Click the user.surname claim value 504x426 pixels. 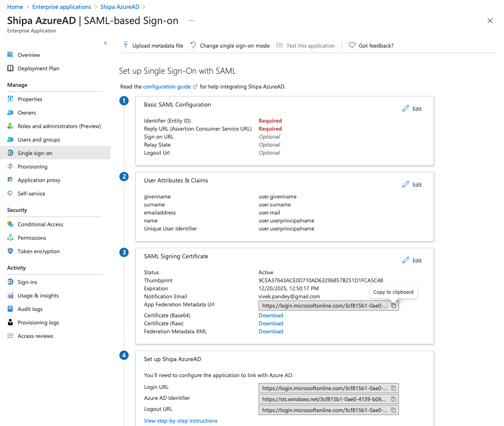[275, 204]
